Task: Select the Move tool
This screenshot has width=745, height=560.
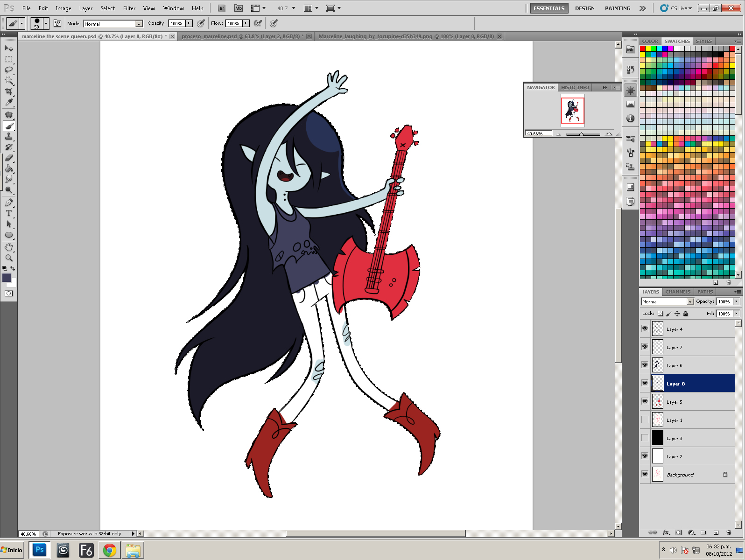Action: coord(9,48)
